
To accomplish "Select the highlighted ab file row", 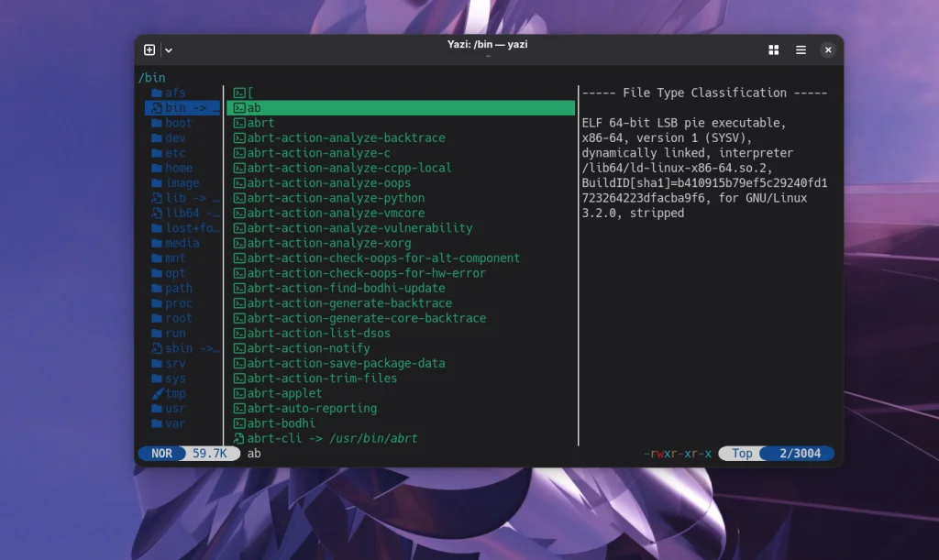I will click(x=401, y=108).
